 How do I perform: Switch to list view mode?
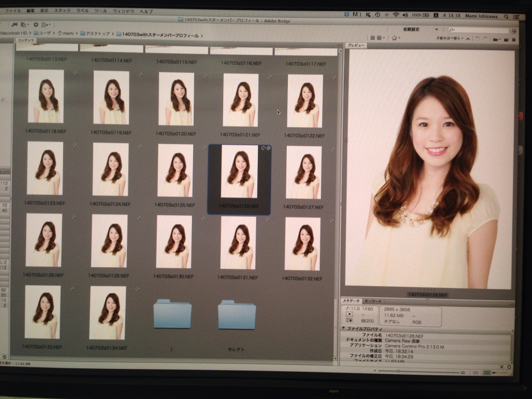click(x=504, y=373)
